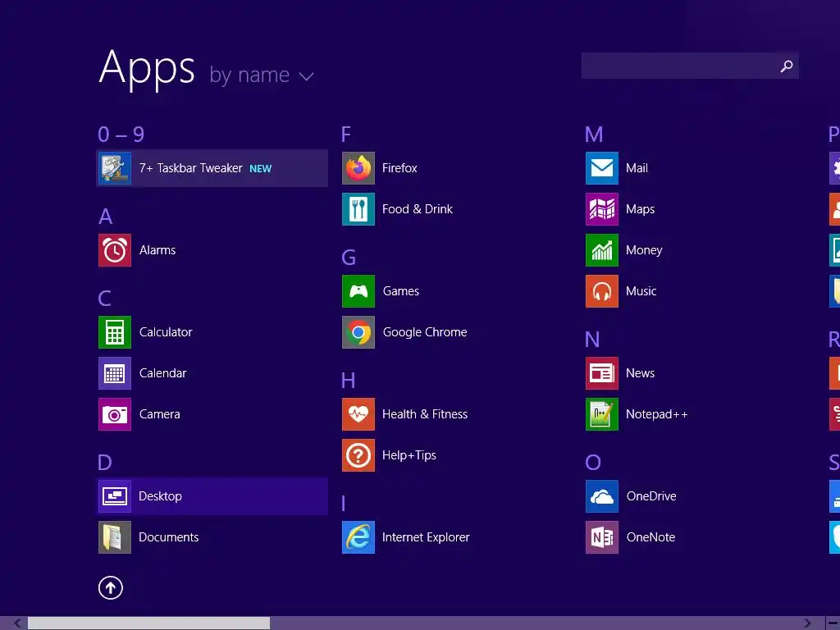Screen dimensions: 840x630
Task: Launch Firefox from its icon
Action: (x=358, y=168)
